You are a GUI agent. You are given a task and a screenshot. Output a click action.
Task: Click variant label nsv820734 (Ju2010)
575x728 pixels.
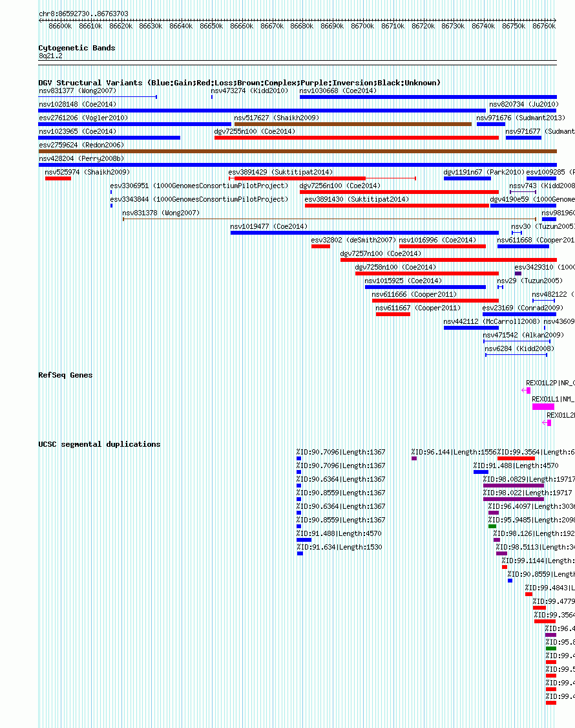pos(524,104)
